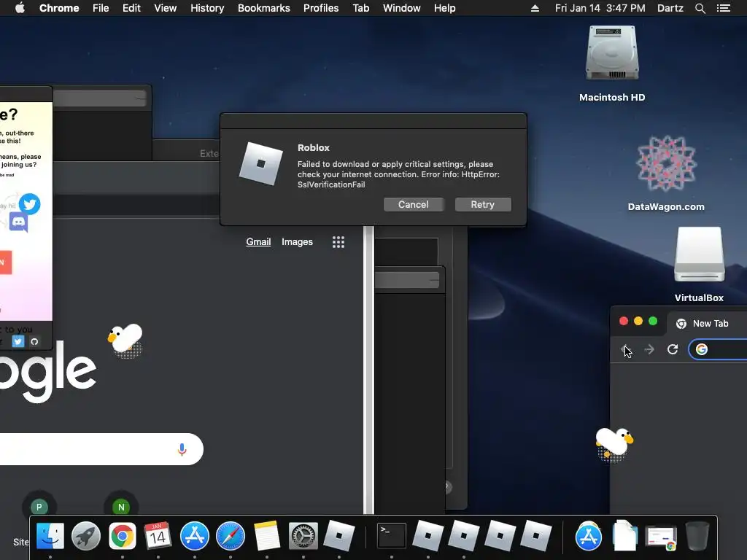Click orange button in goose window
Image resolution: width=747 pixels, height=560 pixels.
[6, 262]
